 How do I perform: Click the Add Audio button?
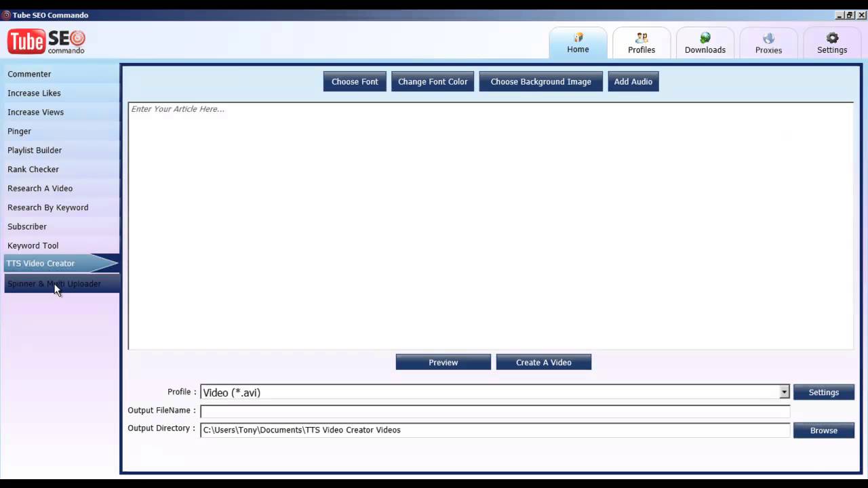point(633,81)
